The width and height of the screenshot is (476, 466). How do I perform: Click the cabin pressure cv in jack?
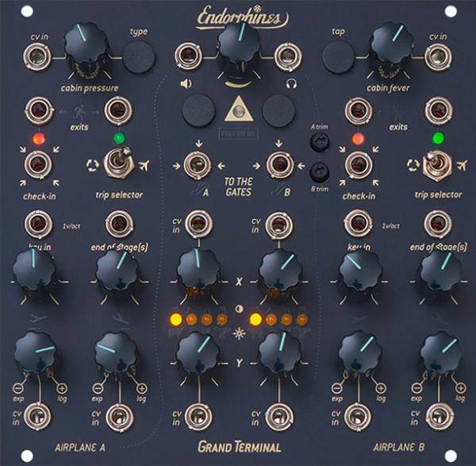click(37, 57)
